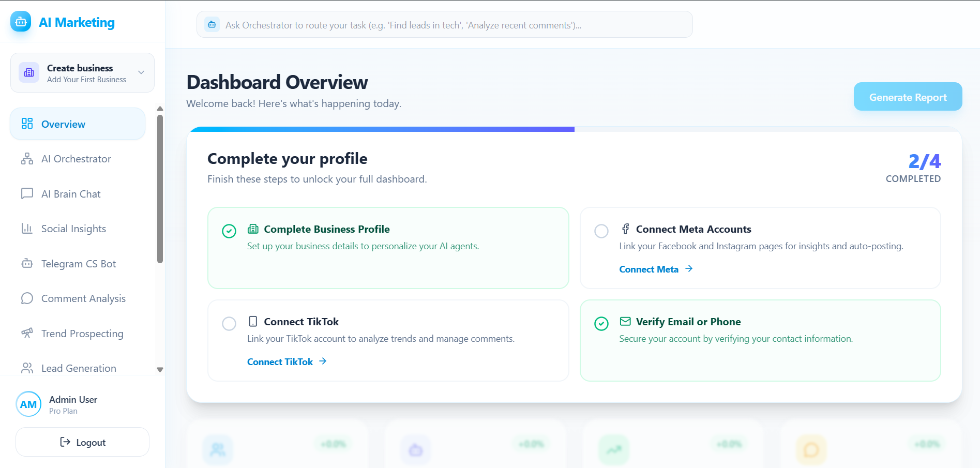Click the sidebar scroll up arrow
This screenshot has width=980, height=468.
click(160, 109)
